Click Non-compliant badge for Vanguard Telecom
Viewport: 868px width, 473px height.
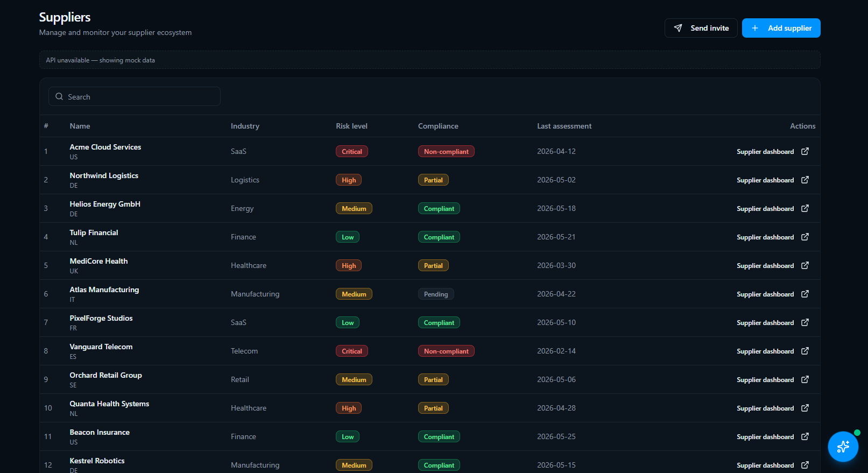(446, 351)
